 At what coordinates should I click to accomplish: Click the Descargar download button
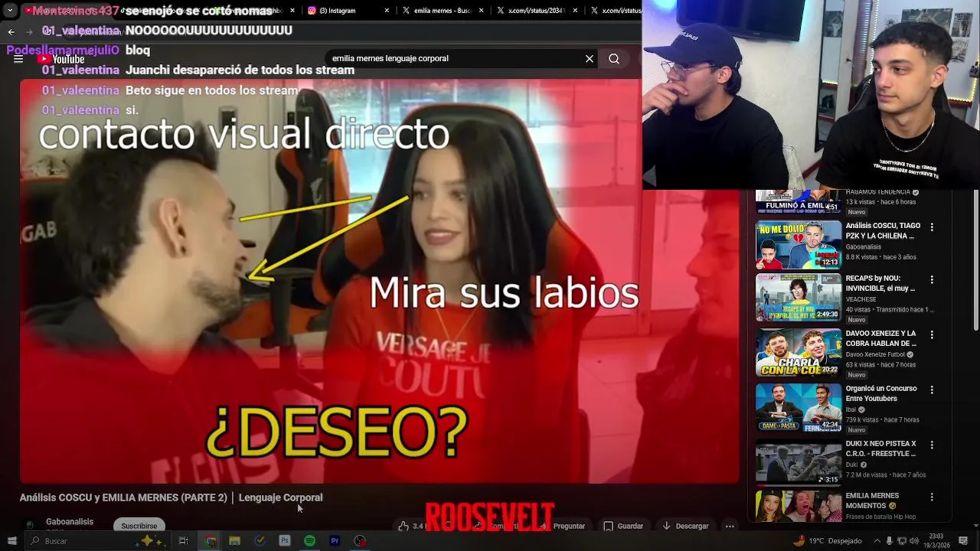[685, 526]
